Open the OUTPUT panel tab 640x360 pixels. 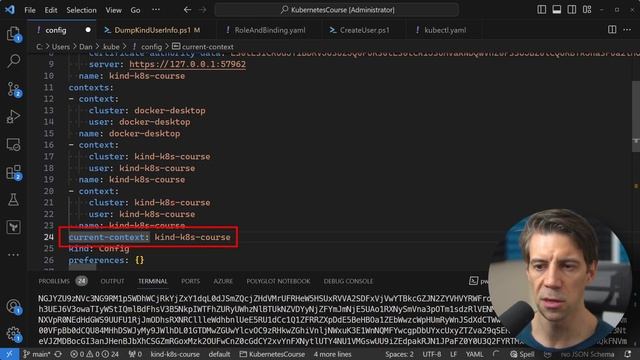pyautogui.click(x=112, y=281)
